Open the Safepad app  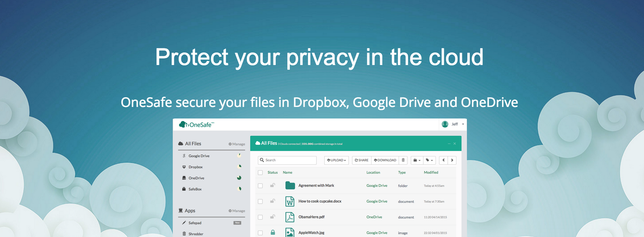coord(195,223)
